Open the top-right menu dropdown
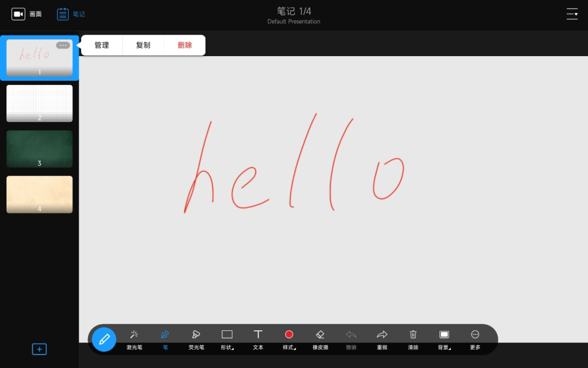588x368 pixels. click(572, 14)
